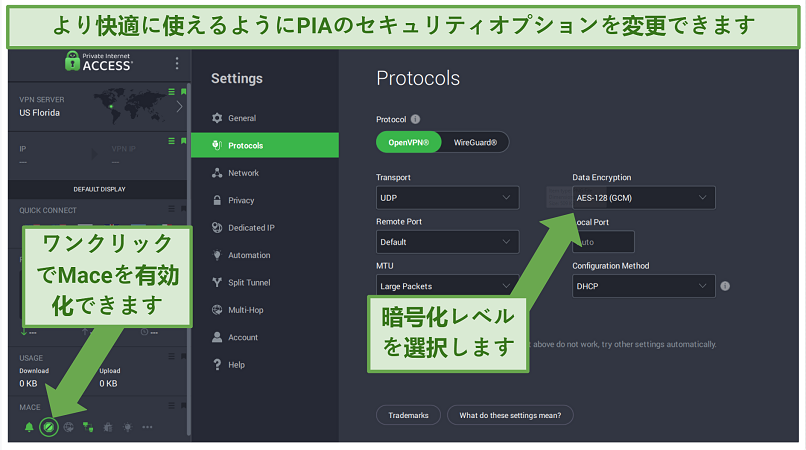Open General settings
This screenshot has width=806, height=450.
pyautogui.click(x=265, y=118)
